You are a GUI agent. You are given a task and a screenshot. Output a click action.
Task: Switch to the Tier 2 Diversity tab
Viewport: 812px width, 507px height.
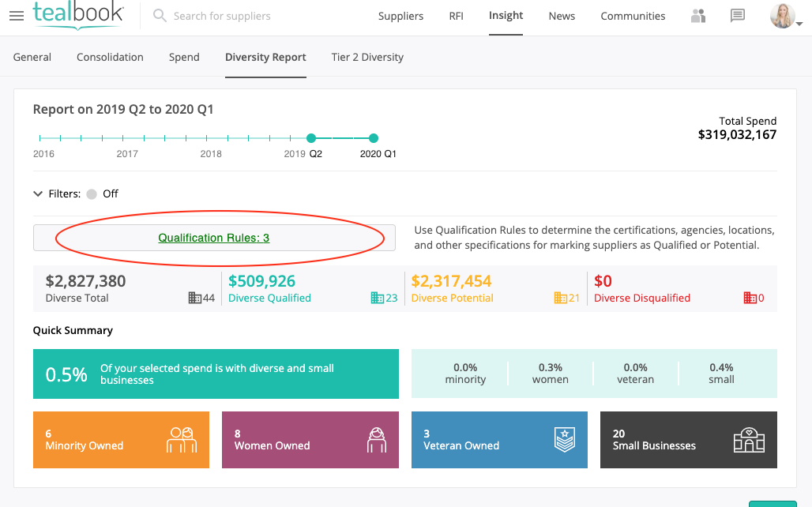[367, 57]
